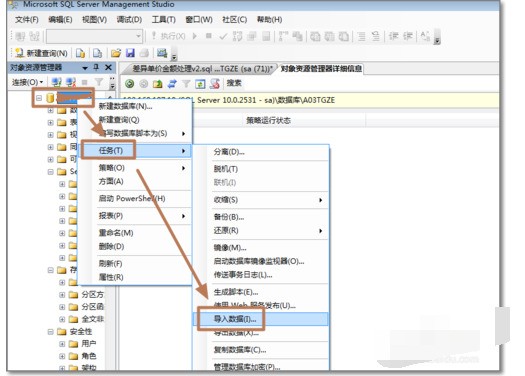Image resolution: width=525 pixels, height=376 pixels.
Task: Click the connect Object Explorer icon beside 连接(O)
Action: (x=56, y=82)
